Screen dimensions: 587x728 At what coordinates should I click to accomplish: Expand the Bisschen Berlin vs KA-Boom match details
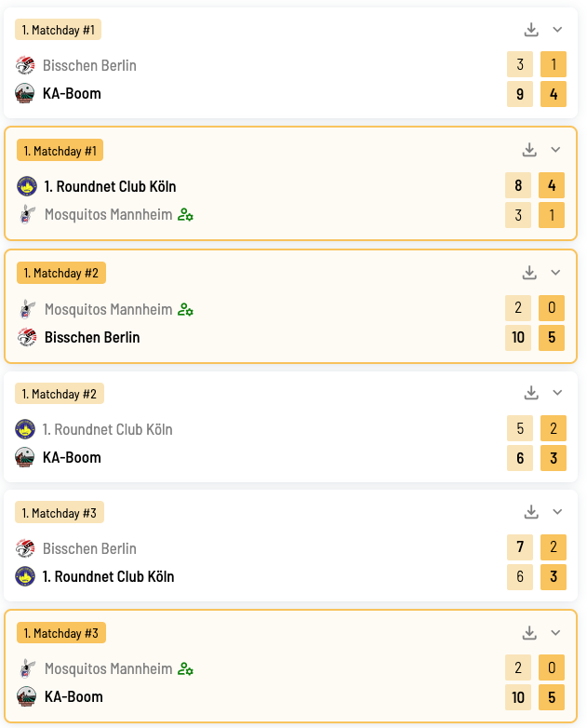pos(557,30)
